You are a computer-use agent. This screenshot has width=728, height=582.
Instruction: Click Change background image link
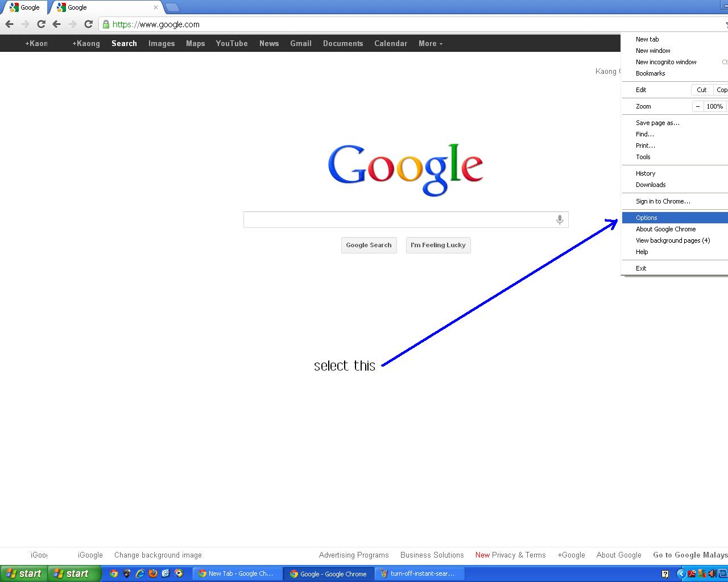coord(158,555)
